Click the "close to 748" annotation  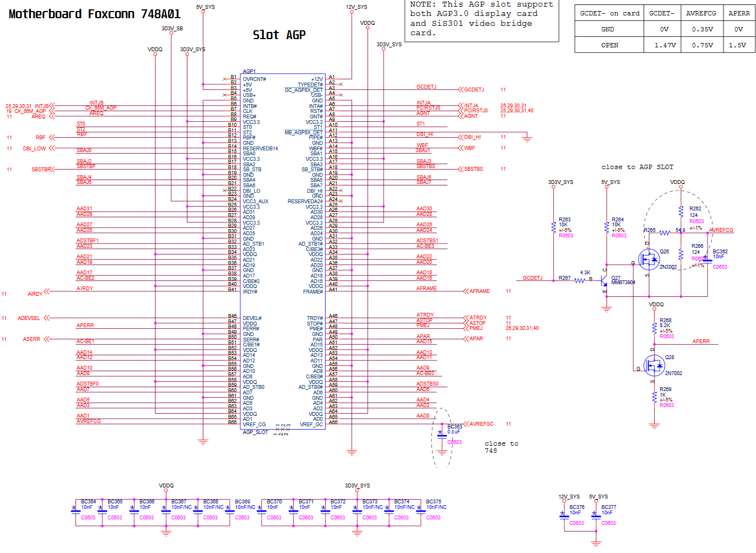501,447
